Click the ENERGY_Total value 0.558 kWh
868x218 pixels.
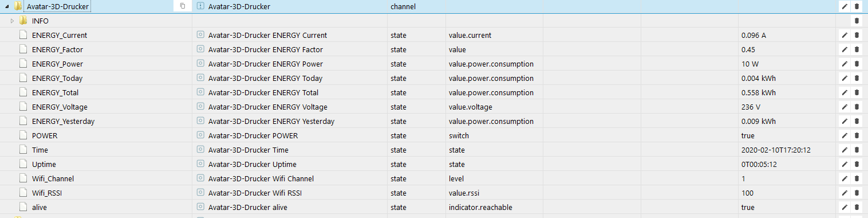click(x=759, y=92)
